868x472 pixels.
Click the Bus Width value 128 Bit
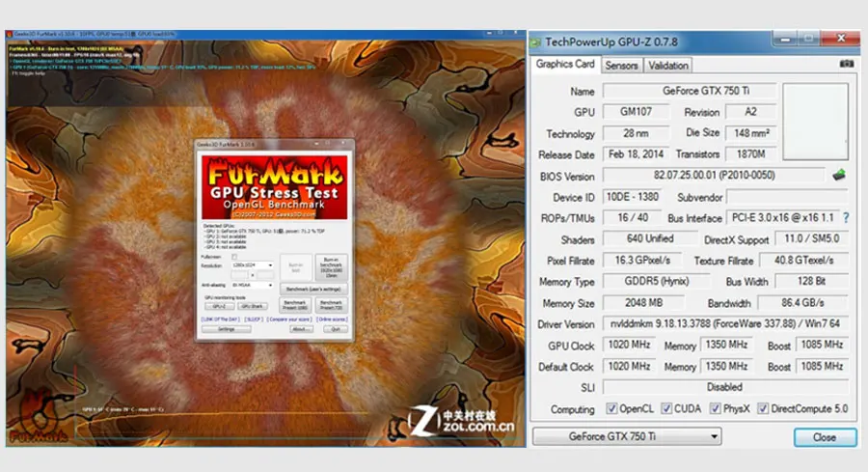[x=811, y=282]
